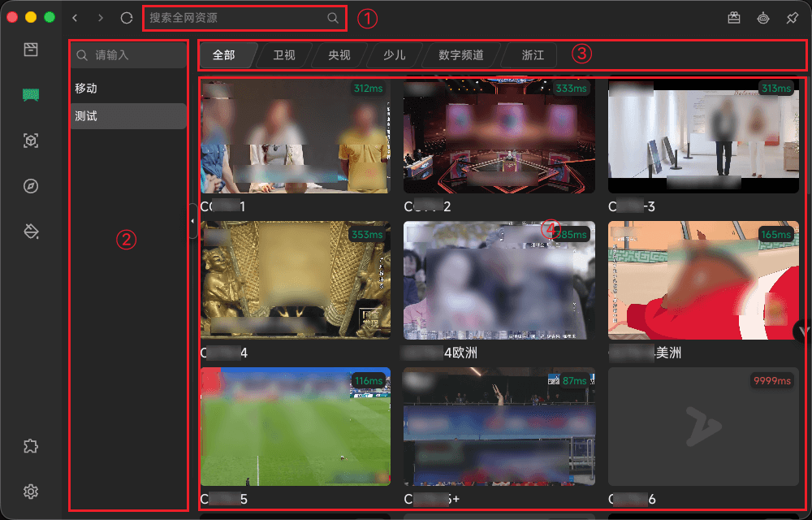Screen dimensions: 812x520
Task: Open the film library sidebar icon
Action: tap(31, 50)
